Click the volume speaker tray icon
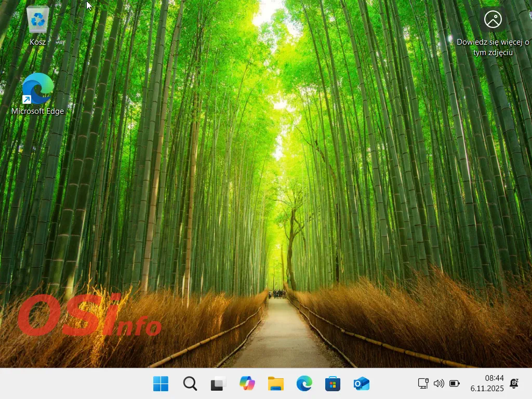This screenshot has width=532, height=399. click(x=439, y=383)
